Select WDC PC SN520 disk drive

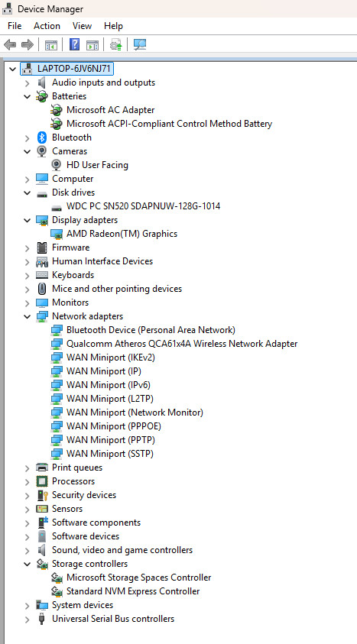pos(144,206)
